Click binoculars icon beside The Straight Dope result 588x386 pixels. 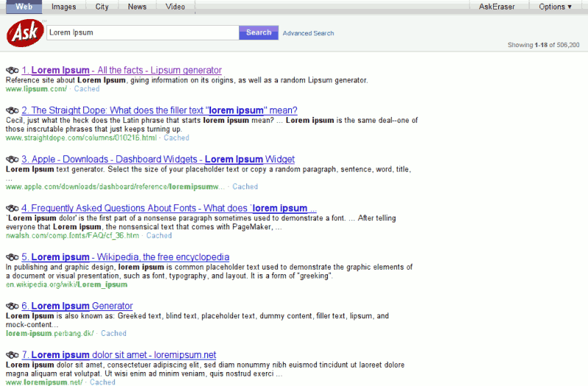pos(12,110)
